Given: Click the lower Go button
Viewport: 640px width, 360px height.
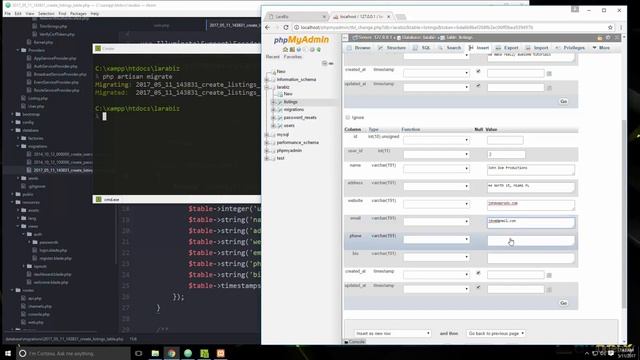Looking at the screenshot, I should coord(563,303).
